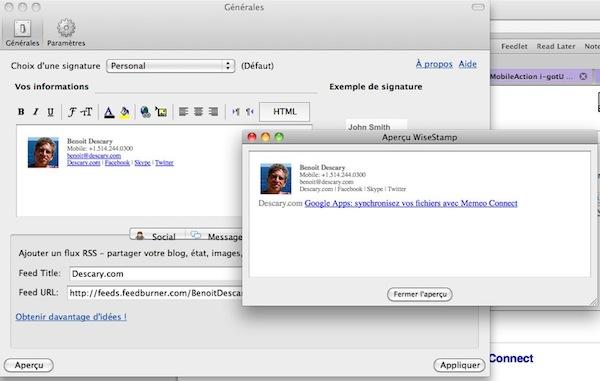
Task: Open the font size icon
Action: [87, 112]
